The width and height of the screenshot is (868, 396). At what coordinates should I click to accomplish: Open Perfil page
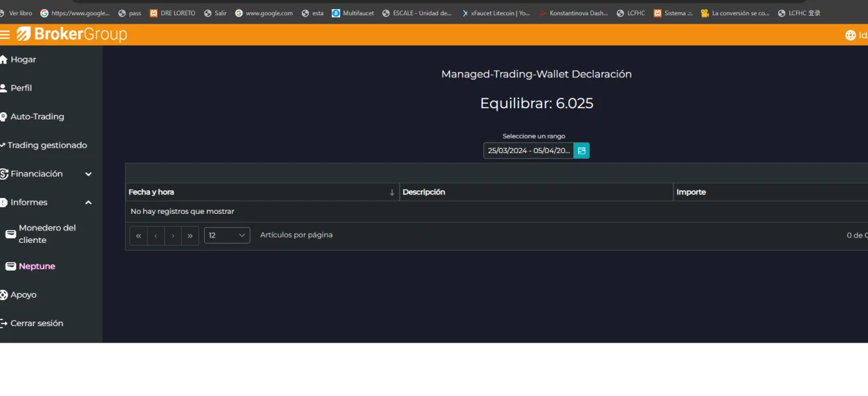tap(21, 88)
